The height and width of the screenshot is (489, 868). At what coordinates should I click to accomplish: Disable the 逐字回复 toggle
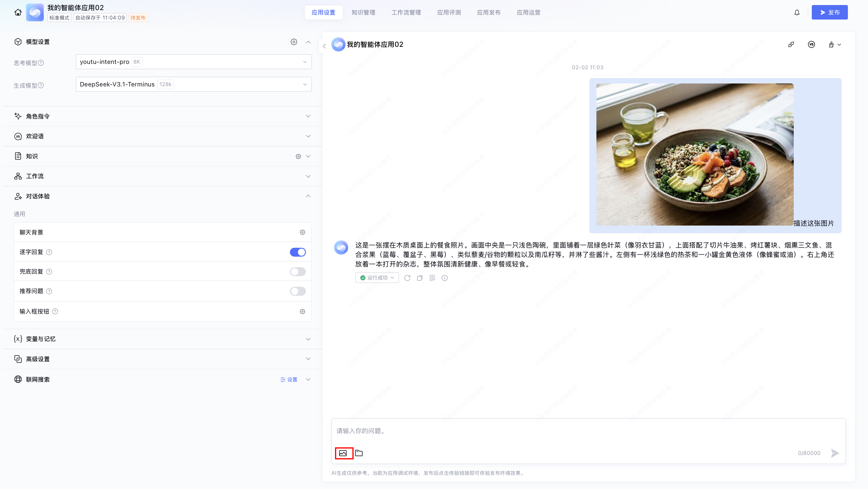298,252
